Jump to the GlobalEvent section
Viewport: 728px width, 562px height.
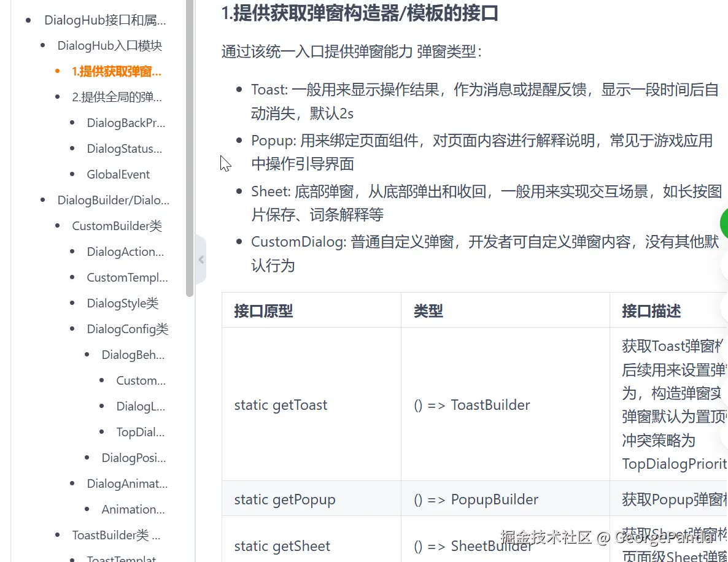(x=118, y=174)
